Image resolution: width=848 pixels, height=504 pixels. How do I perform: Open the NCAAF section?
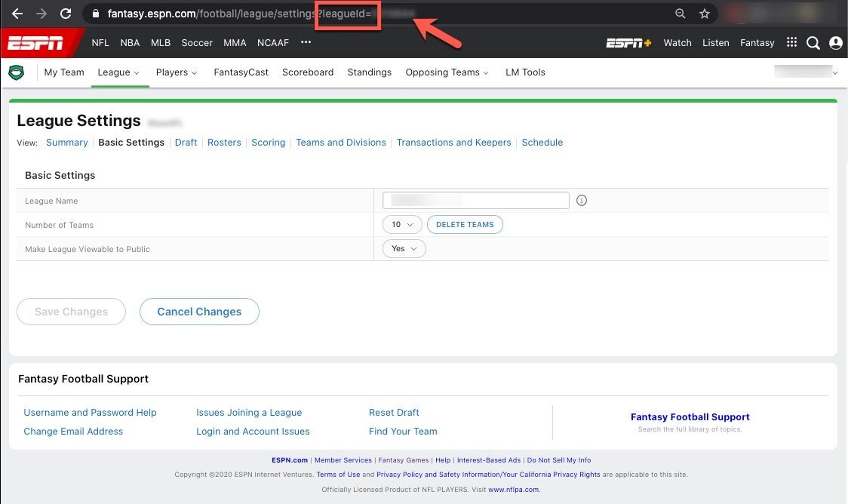(x=273, y=43)
